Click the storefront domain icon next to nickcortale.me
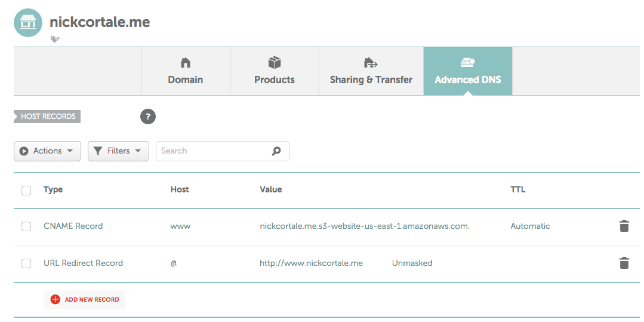The height and width of the screenshot is (322, 644). pyautogui.click(x=28, y=22)
